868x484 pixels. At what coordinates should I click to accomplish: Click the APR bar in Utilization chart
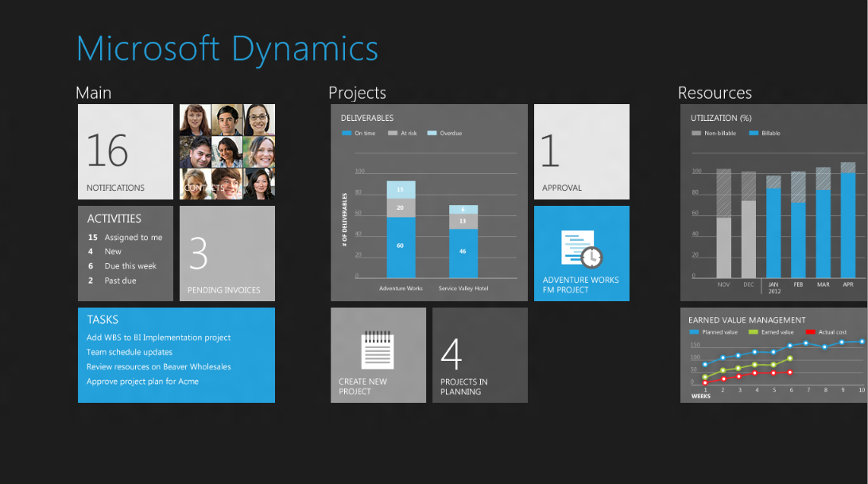coord(848,223)
